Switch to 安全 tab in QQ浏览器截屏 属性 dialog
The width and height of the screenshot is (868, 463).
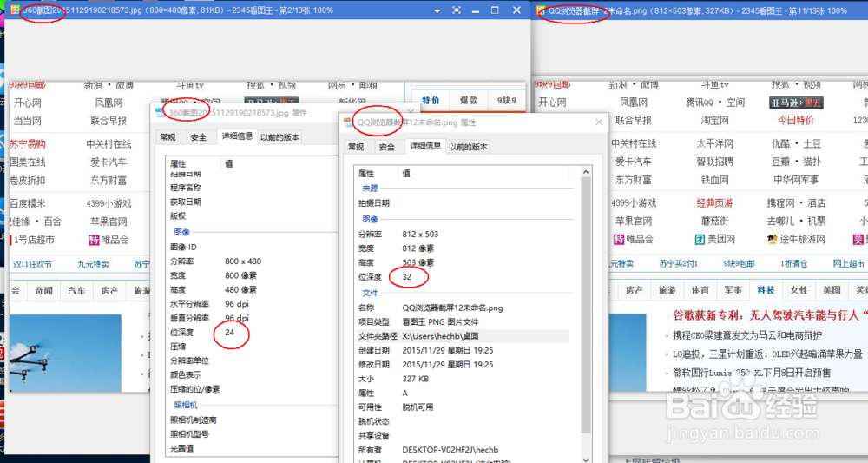386,147
